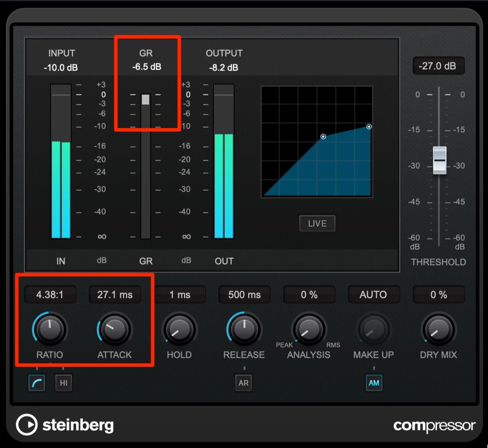Click the Ratio knob
Image resolution: width=488 pixels, height=448 pixels.
(50, 329)
